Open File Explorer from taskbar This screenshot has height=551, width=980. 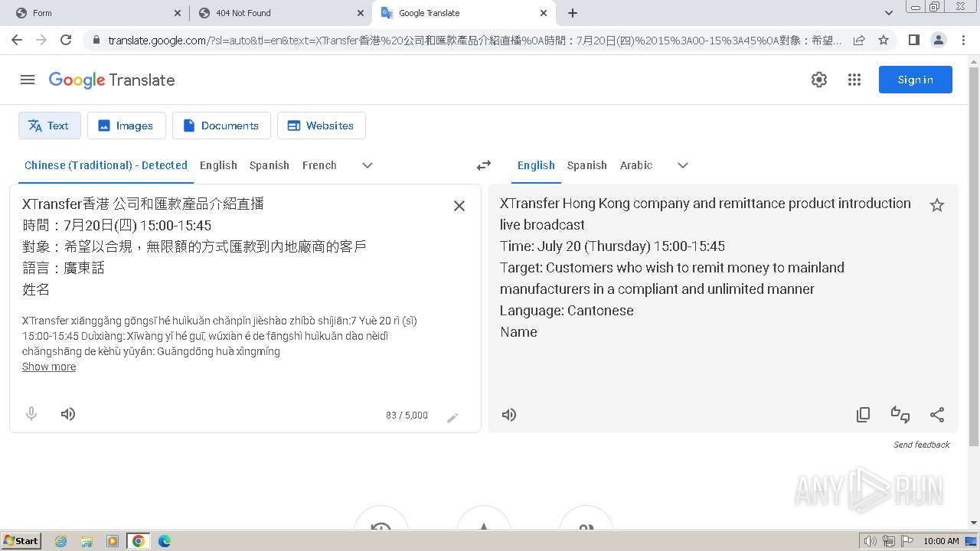(87, 541)
